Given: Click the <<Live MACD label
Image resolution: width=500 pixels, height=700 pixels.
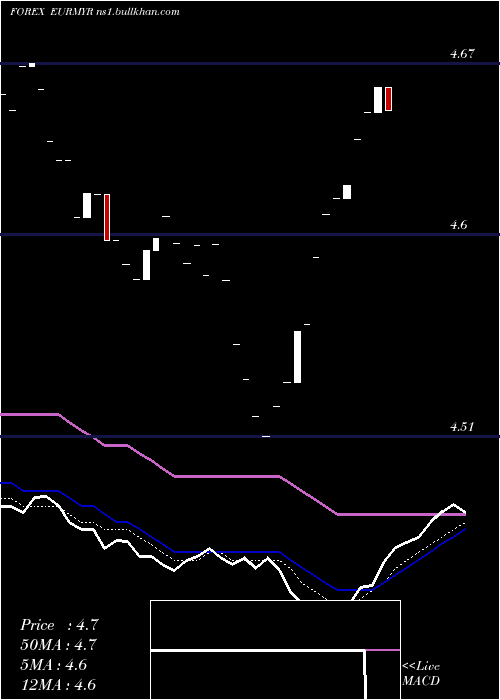Looking at the screenshot, I should click(x=421, y=673).
